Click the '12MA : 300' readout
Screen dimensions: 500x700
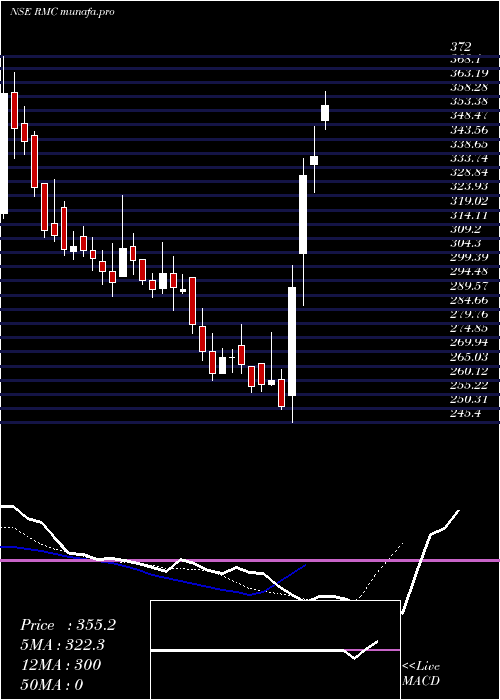point(61,665)
